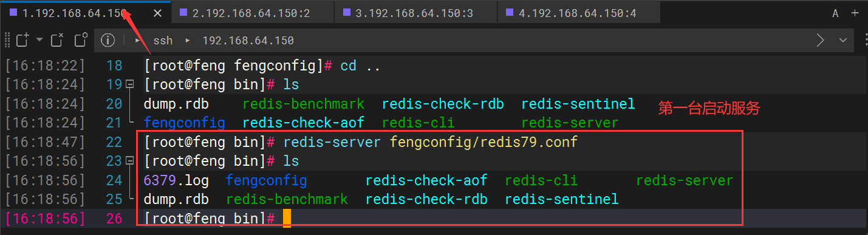
Task: Click line number 22
Action: tap(114, 142)
